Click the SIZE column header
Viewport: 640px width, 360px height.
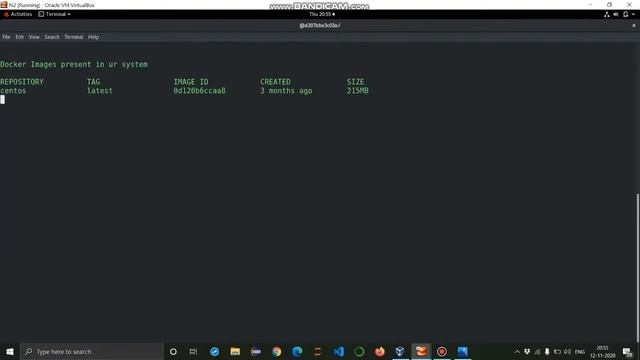click(355, 82)
